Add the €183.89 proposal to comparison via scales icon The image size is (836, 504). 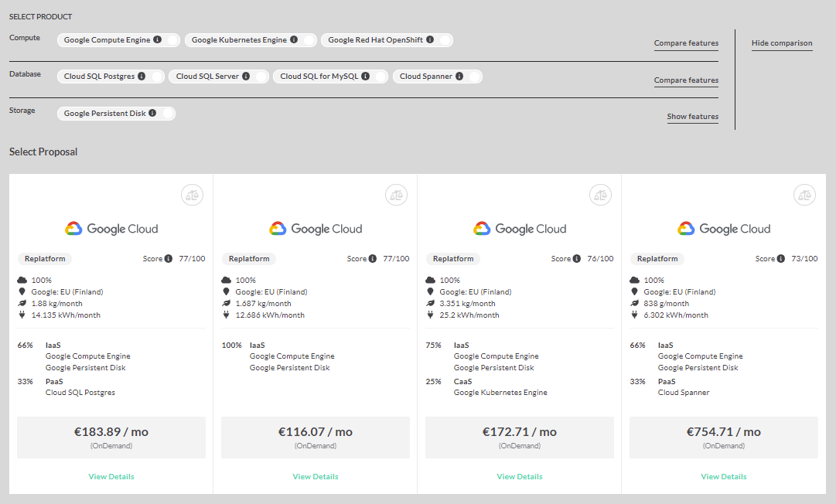click(x=192, y=195)
